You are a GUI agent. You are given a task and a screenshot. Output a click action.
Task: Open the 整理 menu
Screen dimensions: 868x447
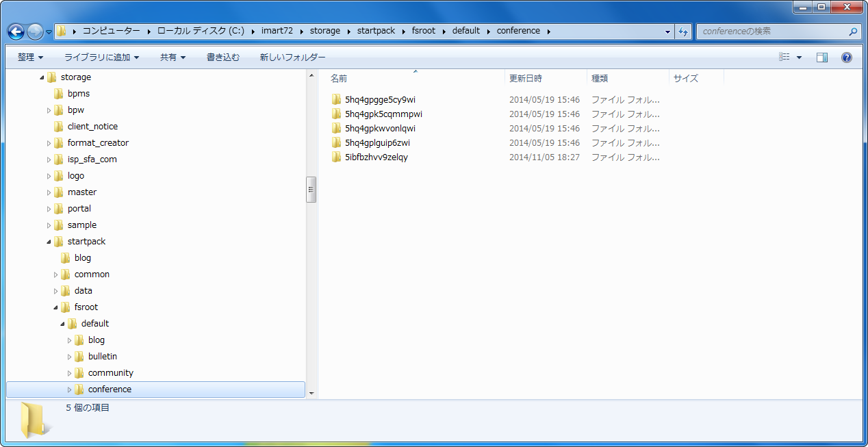pyautogui.click(x=30, y=58)
